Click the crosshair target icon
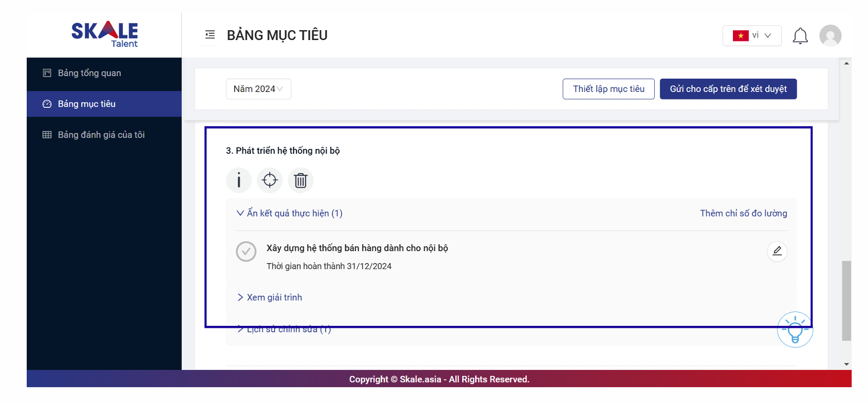868x403 pixels. tap(270, 180)
